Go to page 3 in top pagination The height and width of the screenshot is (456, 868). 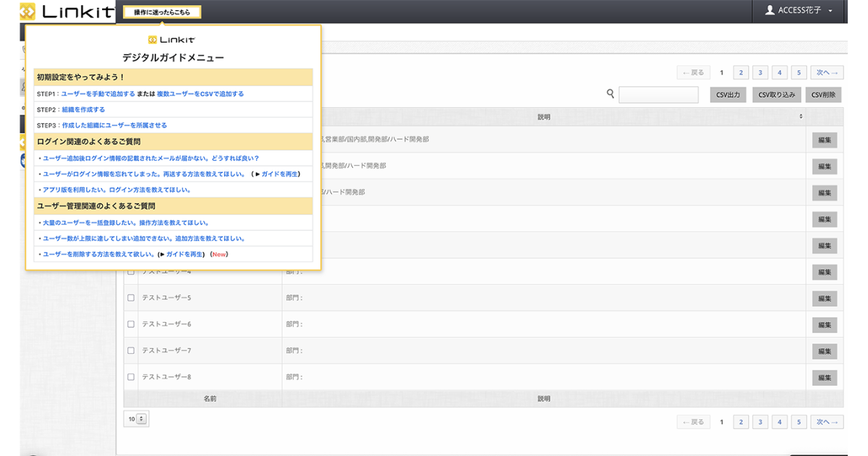coord(759,72)
